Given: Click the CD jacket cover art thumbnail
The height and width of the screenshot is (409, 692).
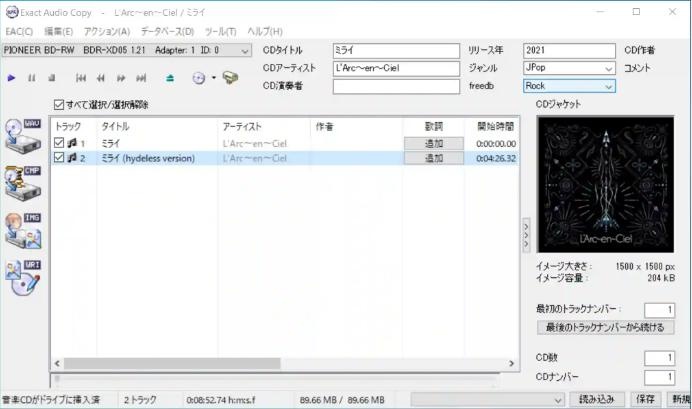Looking at the screenshot, I should click(x=606, y=184).
